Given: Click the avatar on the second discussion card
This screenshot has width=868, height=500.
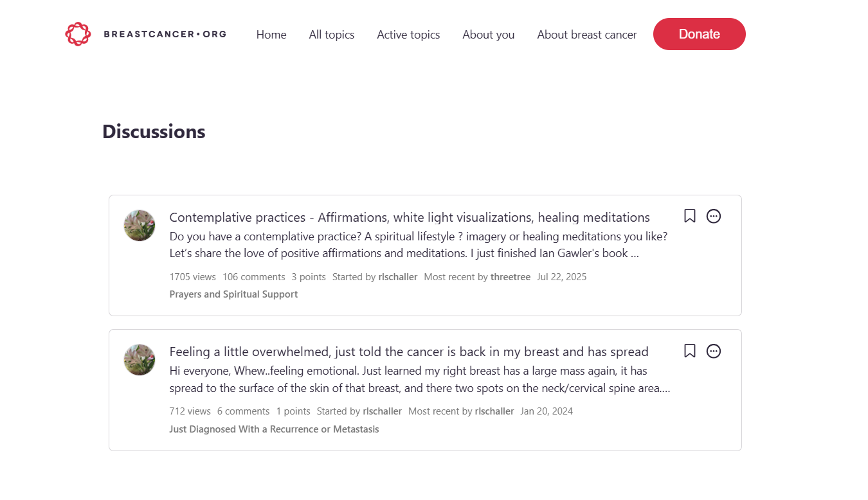Looking at the screenshot, I should pos(139,359).
